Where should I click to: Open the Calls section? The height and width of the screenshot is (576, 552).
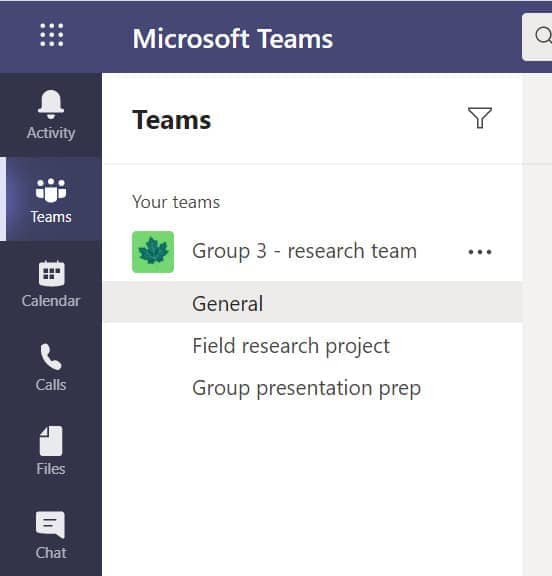51,367
